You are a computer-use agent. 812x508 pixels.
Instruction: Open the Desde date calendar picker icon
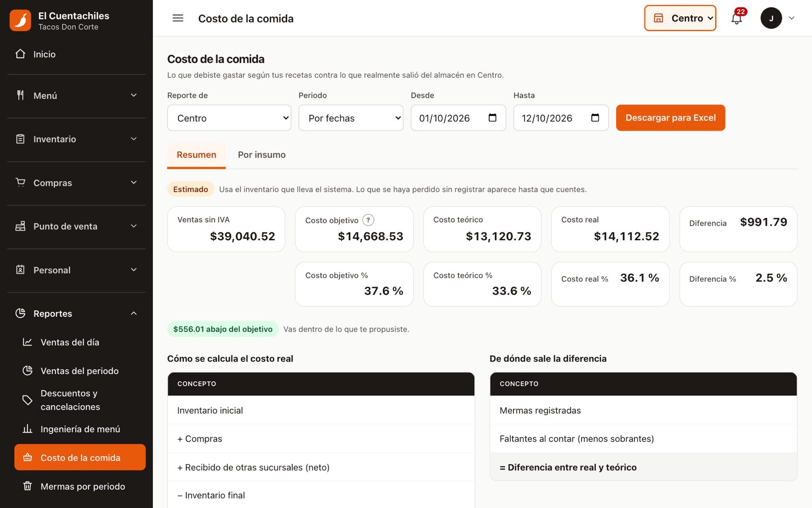point(492,118)
